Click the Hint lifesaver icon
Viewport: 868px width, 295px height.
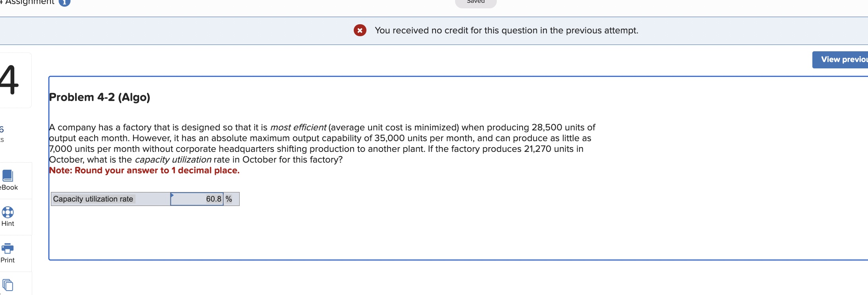pos(8,213)
